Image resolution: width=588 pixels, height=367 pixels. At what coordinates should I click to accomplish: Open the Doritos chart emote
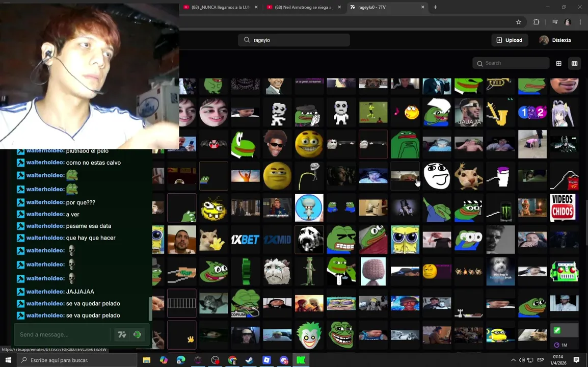[564, 176]
